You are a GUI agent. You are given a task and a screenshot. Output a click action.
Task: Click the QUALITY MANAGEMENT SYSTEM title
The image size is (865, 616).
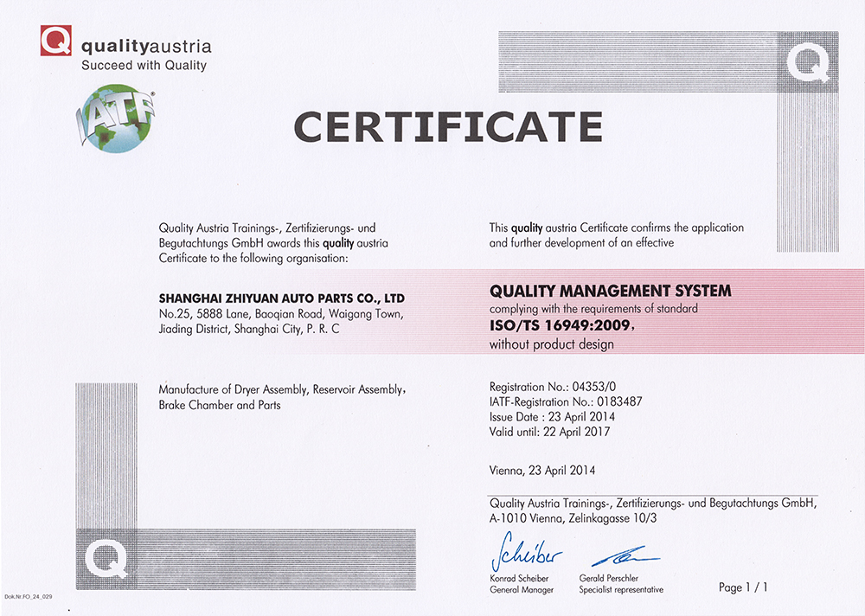[610, 291]
